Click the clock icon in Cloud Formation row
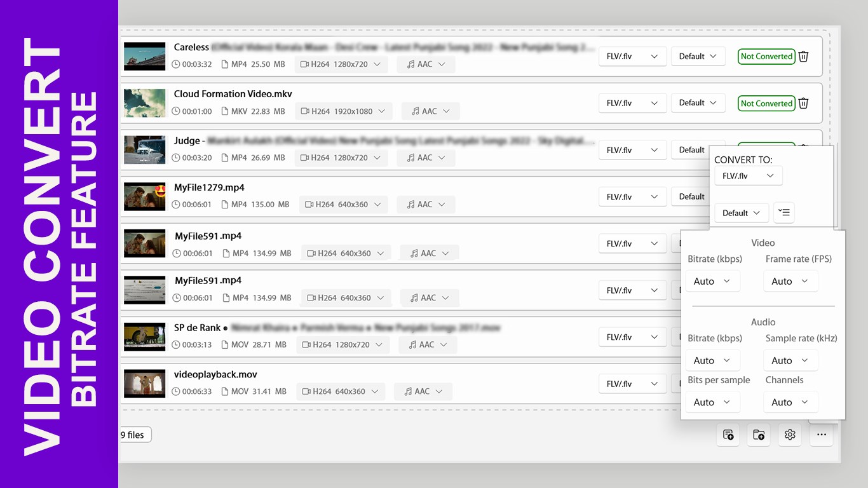868x488 pixels. (x=176, y=111)
